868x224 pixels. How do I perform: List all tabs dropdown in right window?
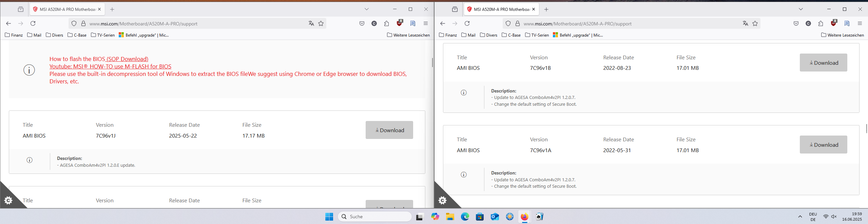pyautogui.click(x=801, y=9)
